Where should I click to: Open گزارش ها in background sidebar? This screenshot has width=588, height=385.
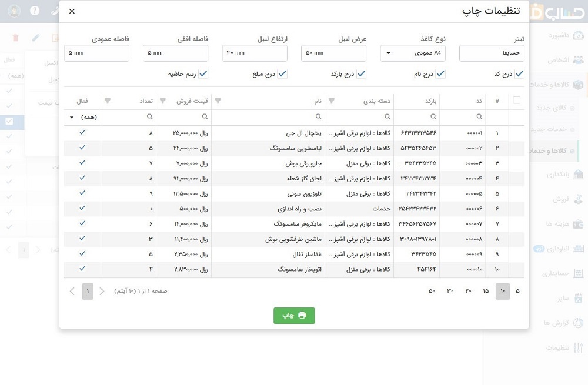click(564, 323)
